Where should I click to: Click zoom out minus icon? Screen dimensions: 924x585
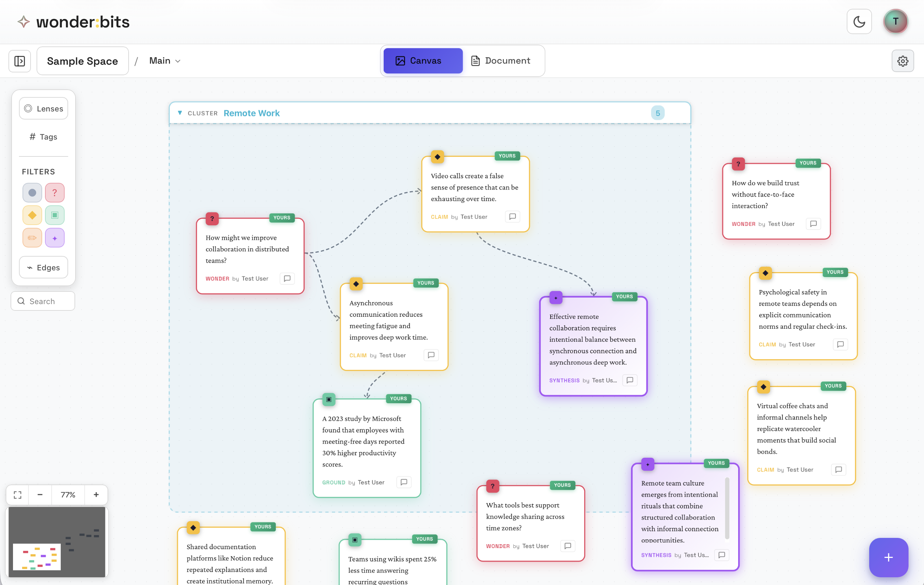tap(40, 495)
